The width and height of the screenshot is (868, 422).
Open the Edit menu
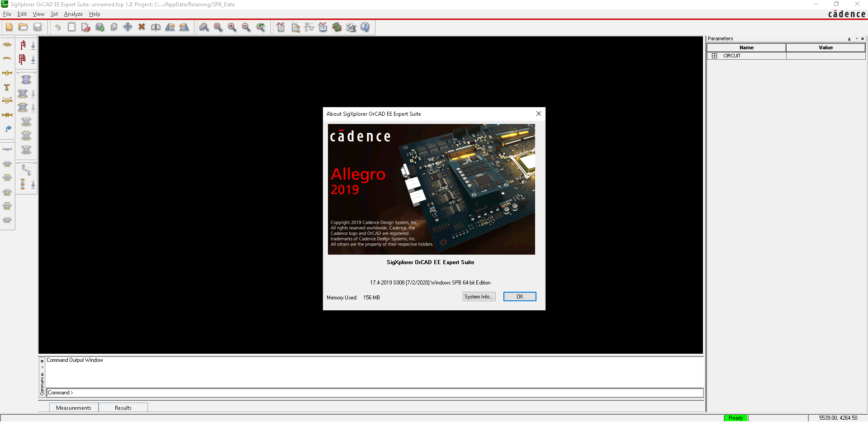click(x=22, y=14)
